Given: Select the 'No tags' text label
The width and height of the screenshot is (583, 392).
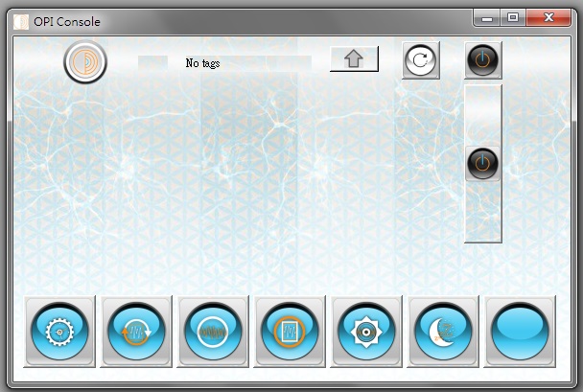Looking at the screenshot, I should (202, 63).
